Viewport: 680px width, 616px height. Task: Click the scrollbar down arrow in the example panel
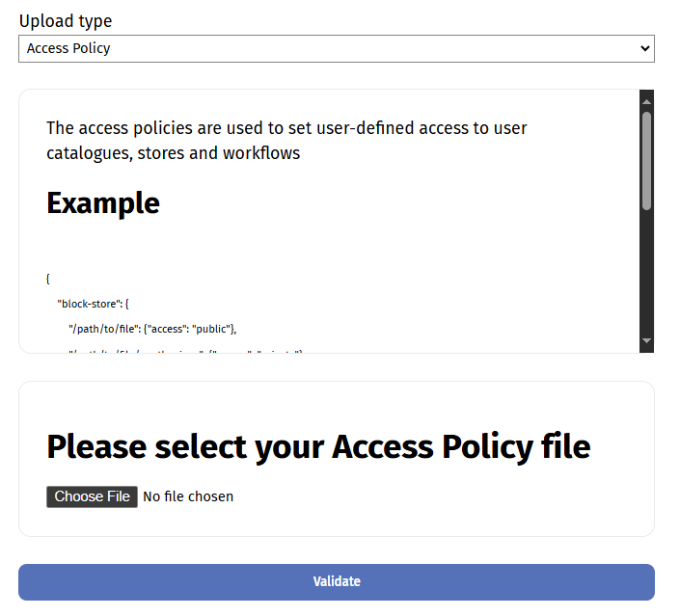[x=646, y=341]
